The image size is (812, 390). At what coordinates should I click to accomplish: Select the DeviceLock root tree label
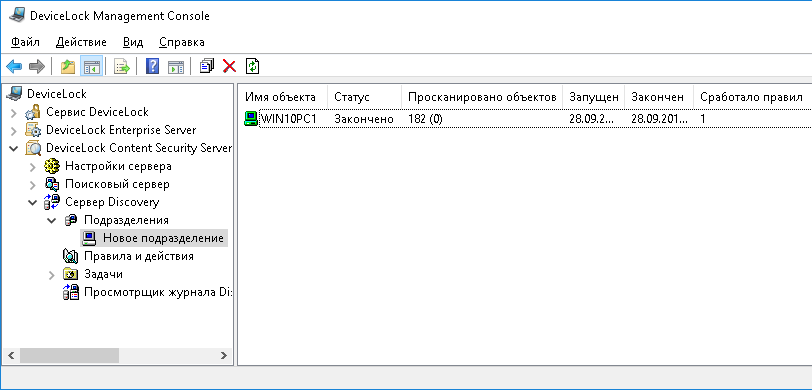coord(57,94)
